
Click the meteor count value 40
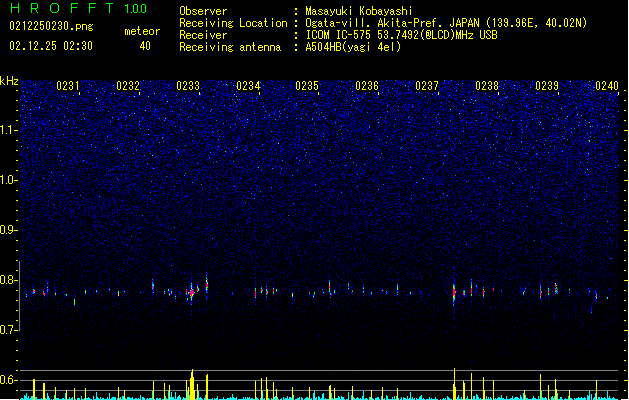(145, 46)
